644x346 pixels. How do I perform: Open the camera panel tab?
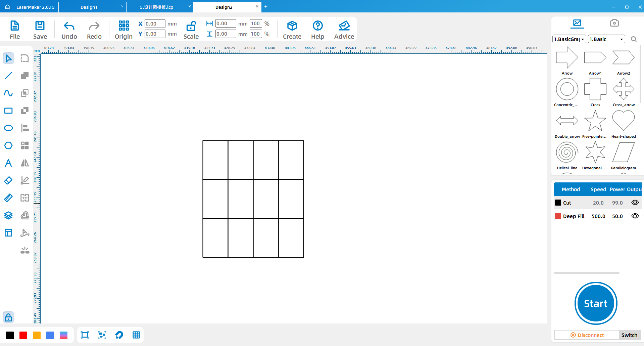pyautogui.click(x=614, y=23)
